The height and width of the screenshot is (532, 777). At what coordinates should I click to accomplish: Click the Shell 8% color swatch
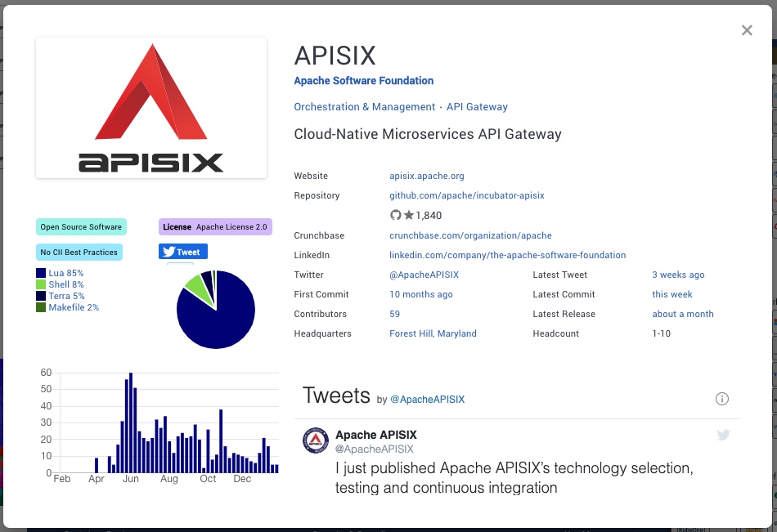coord(41,284)
